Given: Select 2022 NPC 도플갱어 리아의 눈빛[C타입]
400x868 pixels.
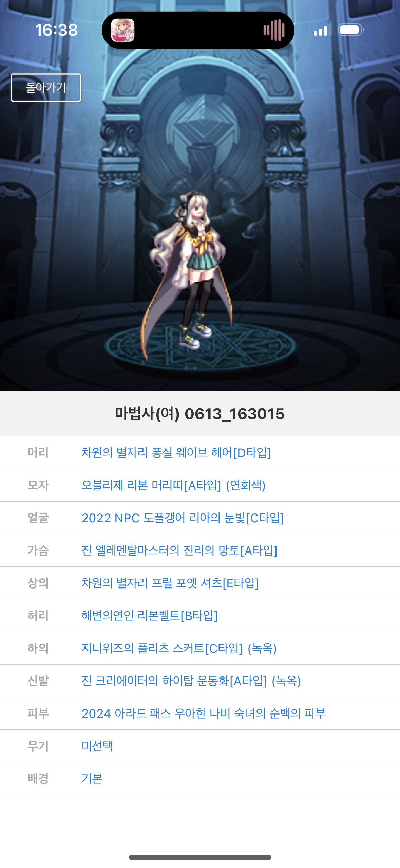Looking at the screenshot, I should (x=183, y=518).
